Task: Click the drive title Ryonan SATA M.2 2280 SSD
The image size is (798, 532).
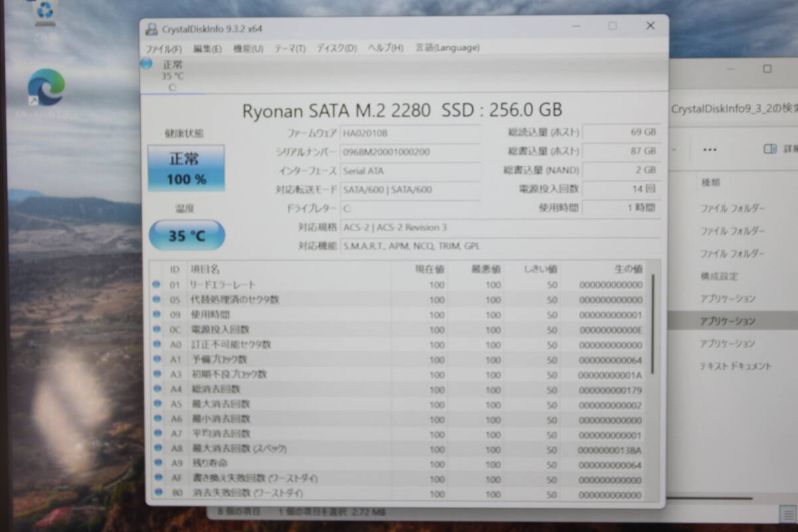Action: click(x=402, y=110)
